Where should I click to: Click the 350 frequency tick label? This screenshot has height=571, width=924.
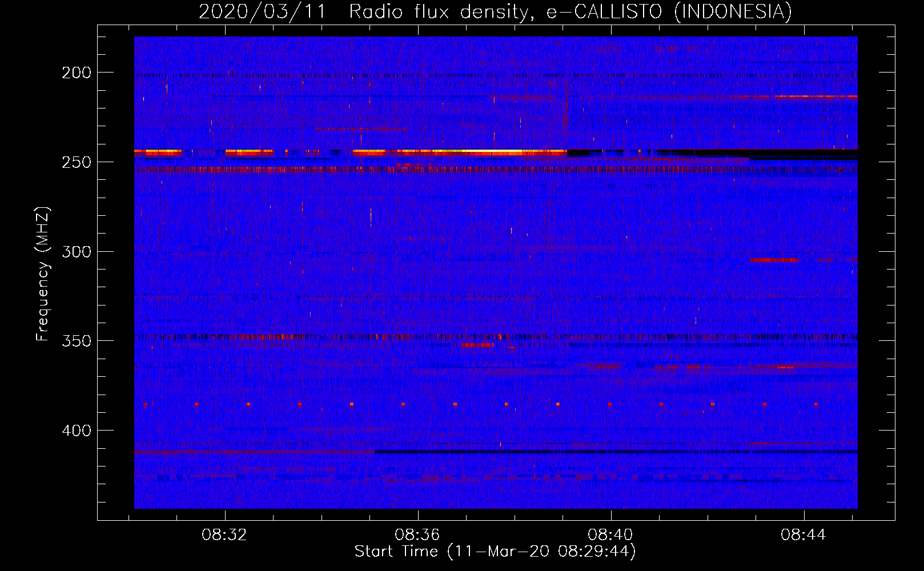click(77, 341)
